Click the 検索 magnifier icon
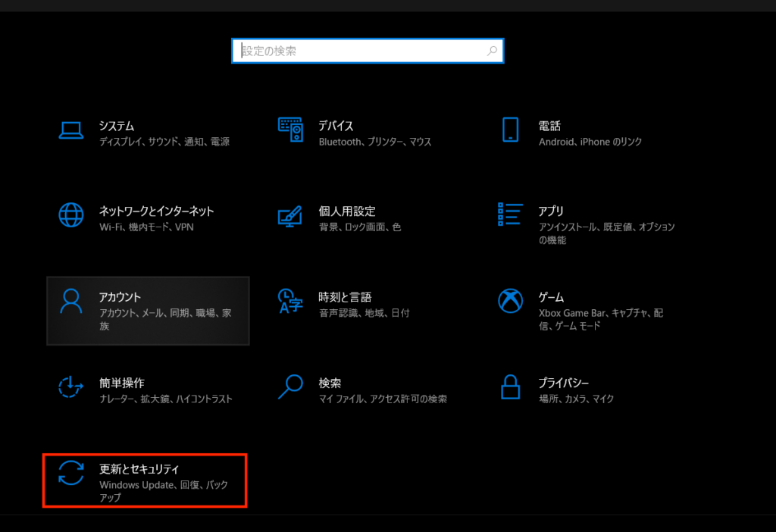The image size is (776, 532). (290, 387)
